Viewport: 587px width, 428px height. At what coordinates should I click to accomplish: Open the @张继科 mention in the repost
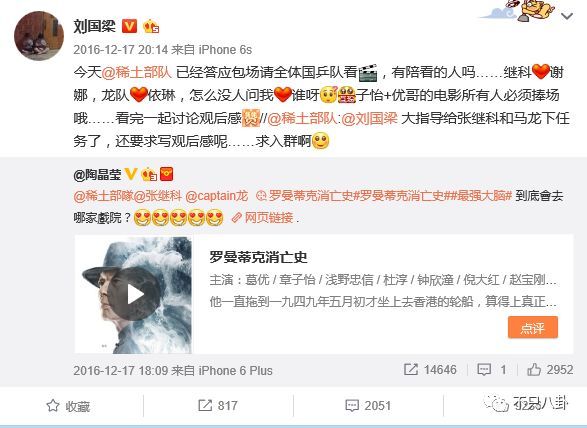tap(157, 196)
